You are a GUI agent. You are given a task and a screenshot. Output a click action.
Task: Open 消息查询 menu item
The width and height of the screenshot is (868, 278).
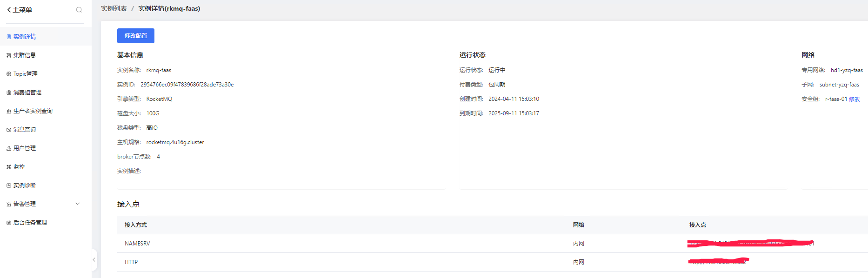point(46,129)
